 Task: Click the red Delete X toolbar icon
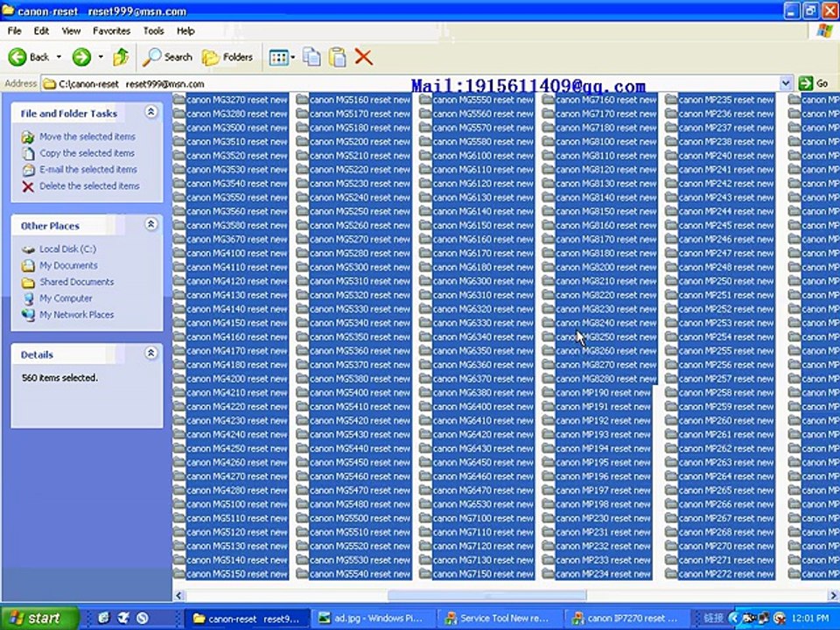pyautogui.click(x=364, y=57)
